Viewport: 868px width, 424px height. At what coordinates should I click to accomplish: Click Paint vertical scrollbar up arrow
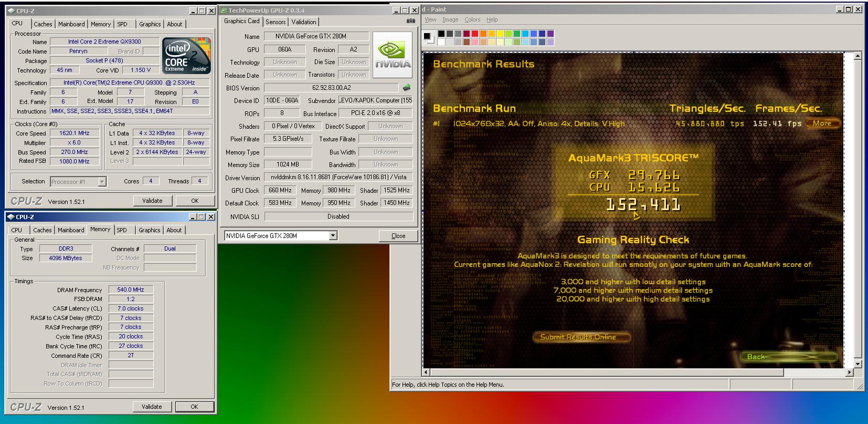(x=858, y=56)
